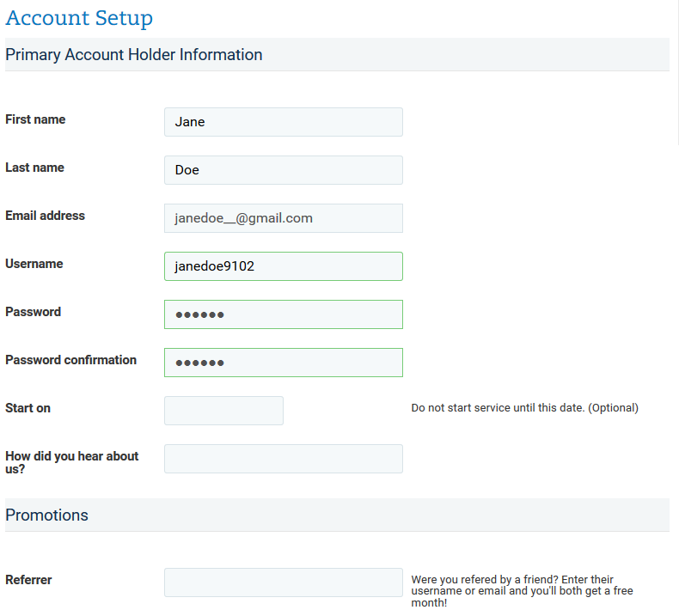Click the Email address label
Viewport: 679px width, 616px height.
[x=45, y=216]
